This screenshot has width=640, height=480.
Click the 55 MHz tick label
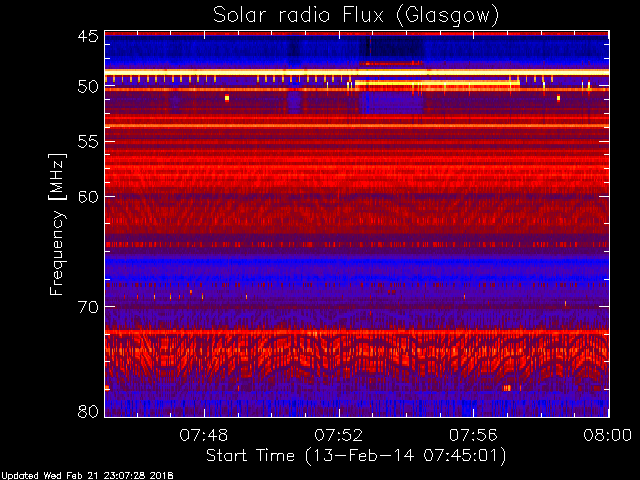coord(88,142)
